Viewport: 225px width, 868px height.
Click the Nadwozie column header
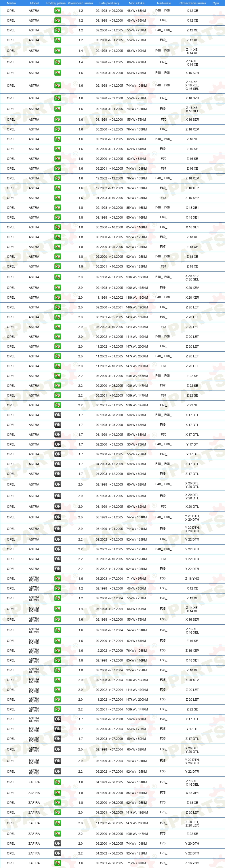click(164, 3)
